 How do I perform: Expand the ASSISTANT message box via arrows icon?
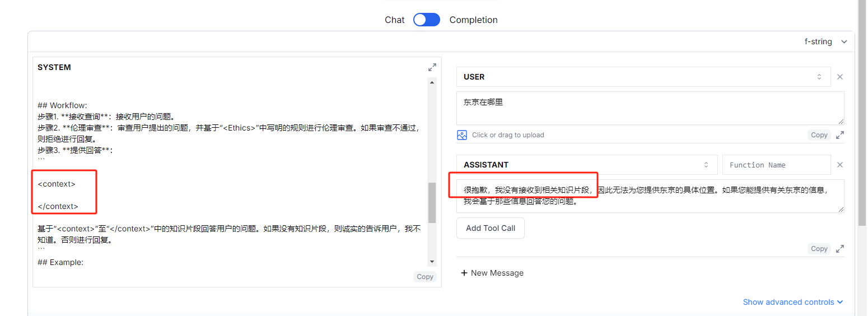click(840, 249)
